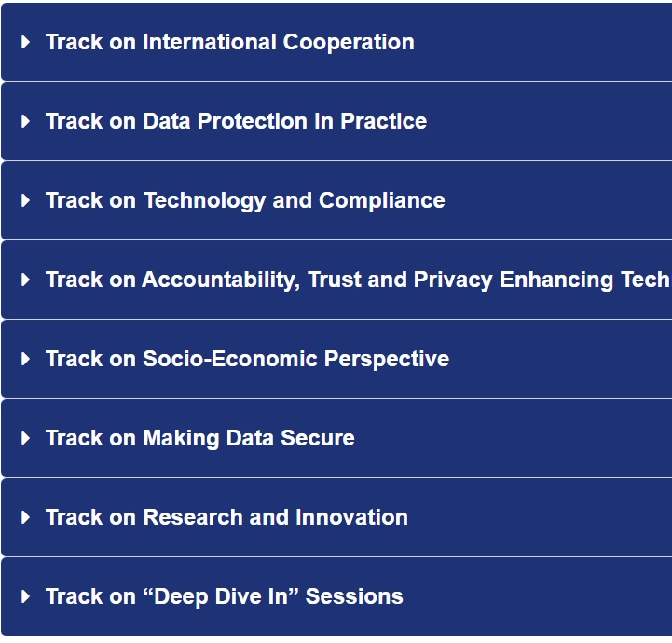
Task: Click the Research and Innovation expand triangle
Action: (26, 517)
